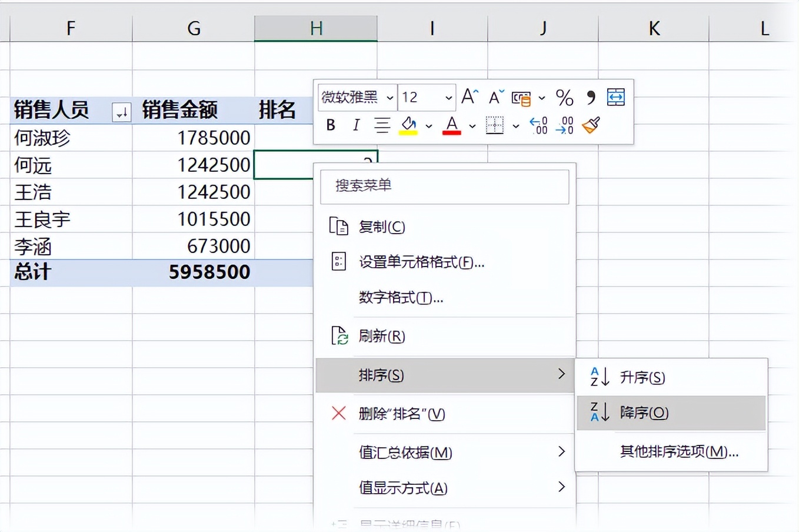Screen dimensions: 799x532
Task: Select the cell containing 何远
Action: coord(71,165)
